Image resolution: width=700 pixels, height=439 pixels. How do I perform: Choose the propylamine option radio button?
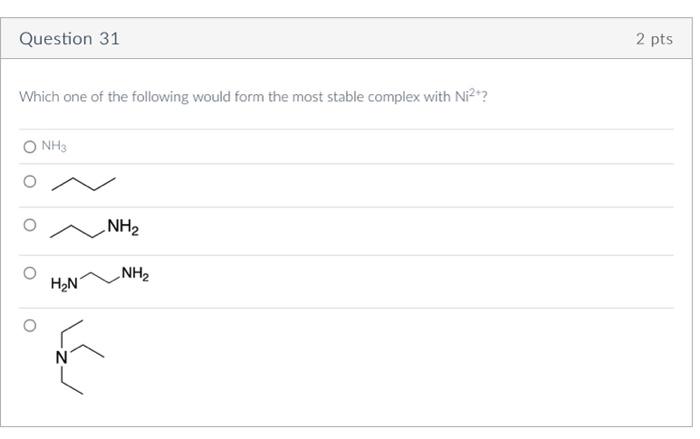point(30,226)
